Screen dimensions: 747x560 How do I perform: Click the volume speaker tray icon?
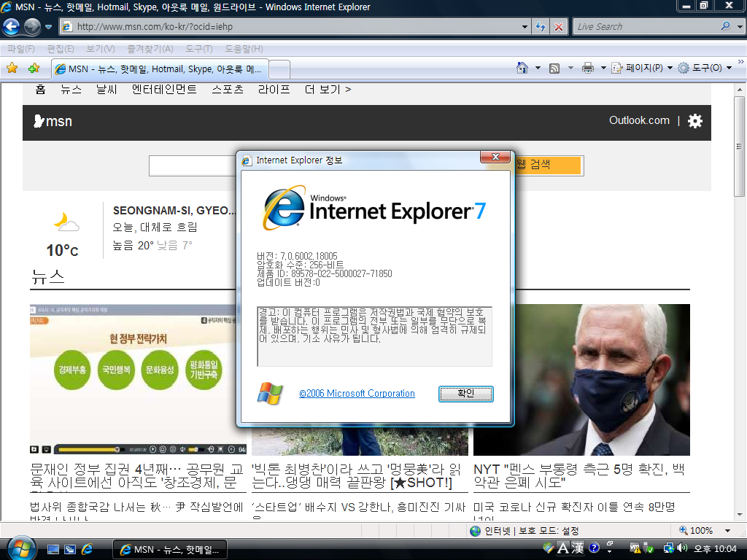(x=682, y=548)
